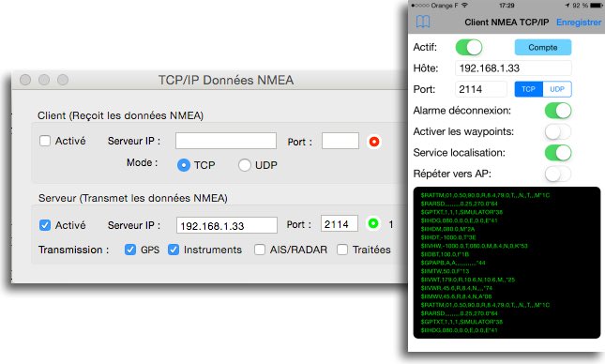
Task: Click the Serveur IP field showing 192.168.1.33
Action: (x=227, y=225)
